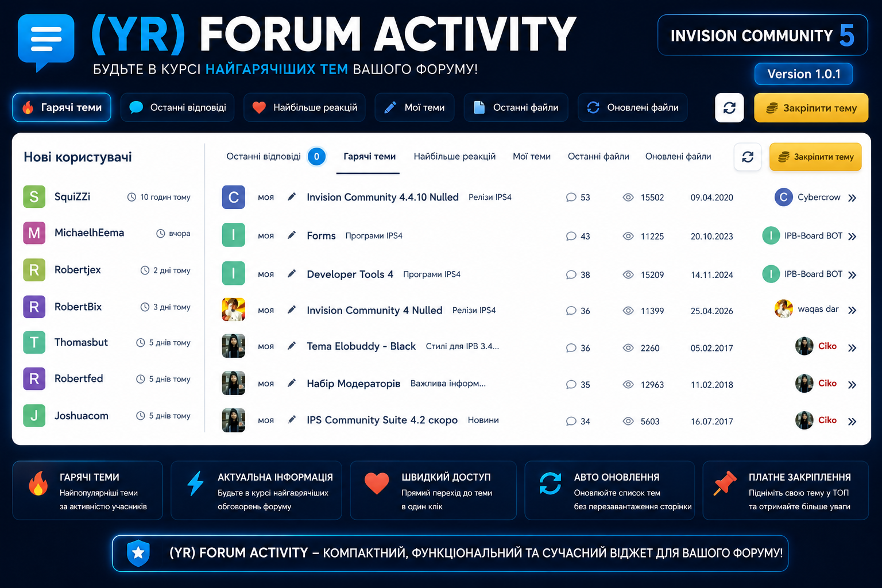
Task: Open the Новини forum category link
Action: pyautogui.click(x=483, y=420)
